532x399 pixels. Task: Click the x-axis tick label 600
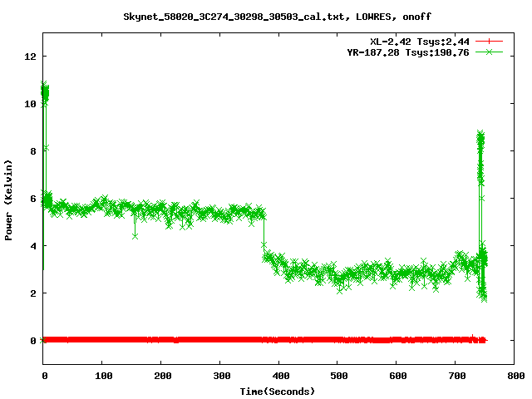(x=398, y=376)
